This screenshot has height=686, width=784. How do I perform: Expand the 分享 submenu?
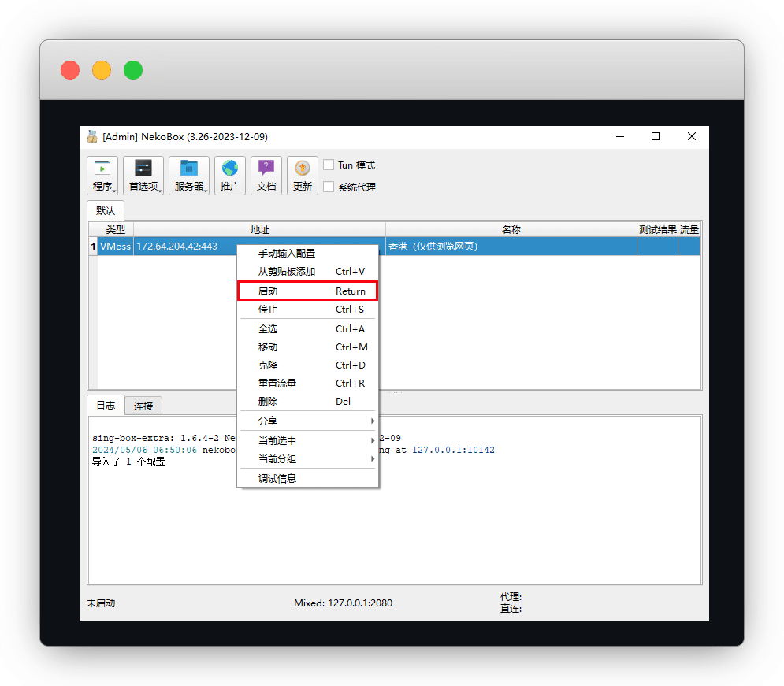click(x=308, y=421)
